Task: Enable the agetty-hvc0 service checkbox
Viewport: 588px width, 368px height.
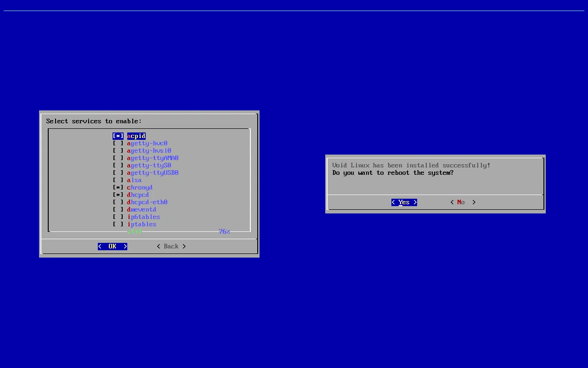Action: pyautogui.click(x=118, y=144)
